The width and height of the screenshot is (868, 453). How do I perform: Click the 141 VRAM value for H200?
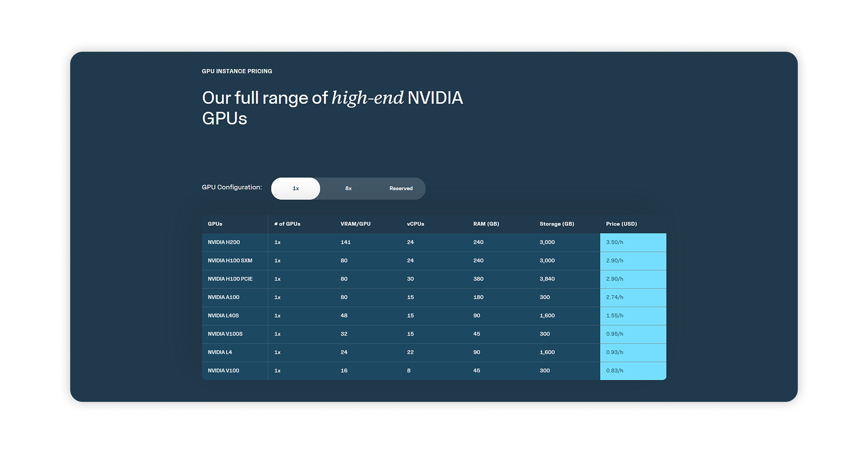pyautogui.click(x=345, y=242)
